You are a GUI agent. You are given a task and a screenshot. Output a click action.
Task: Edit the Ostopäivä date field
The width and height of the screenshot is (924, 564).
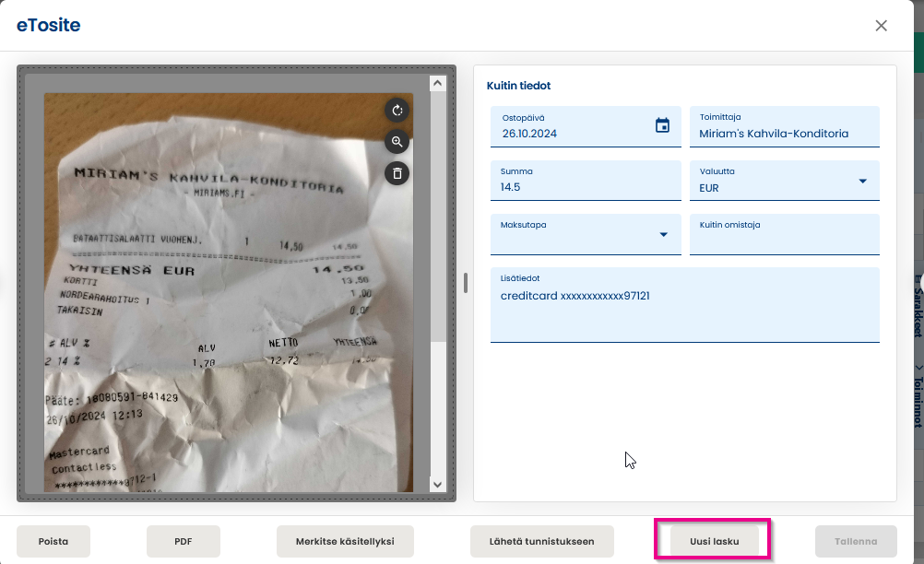click(586, 126)
